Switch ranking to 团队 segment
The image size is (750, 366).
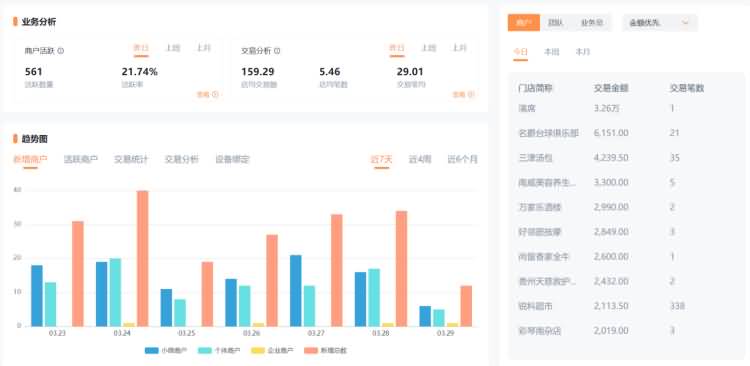(555, 22)
